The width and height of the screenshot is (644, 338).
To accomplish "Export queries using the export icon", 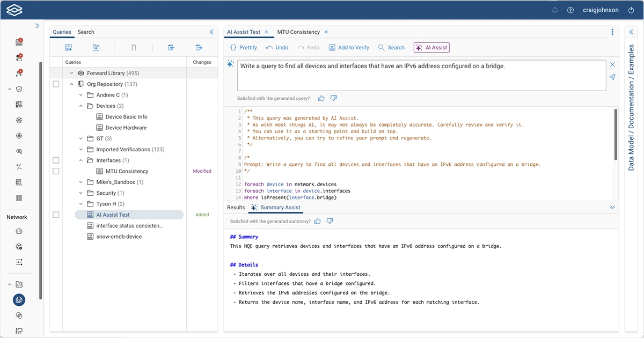I will click(198, 47).
